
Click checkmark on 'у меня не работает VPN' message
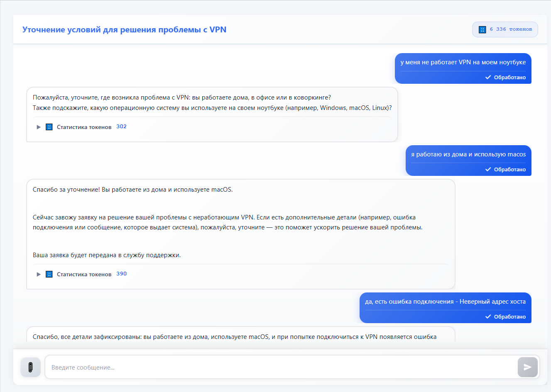point(488,78)
